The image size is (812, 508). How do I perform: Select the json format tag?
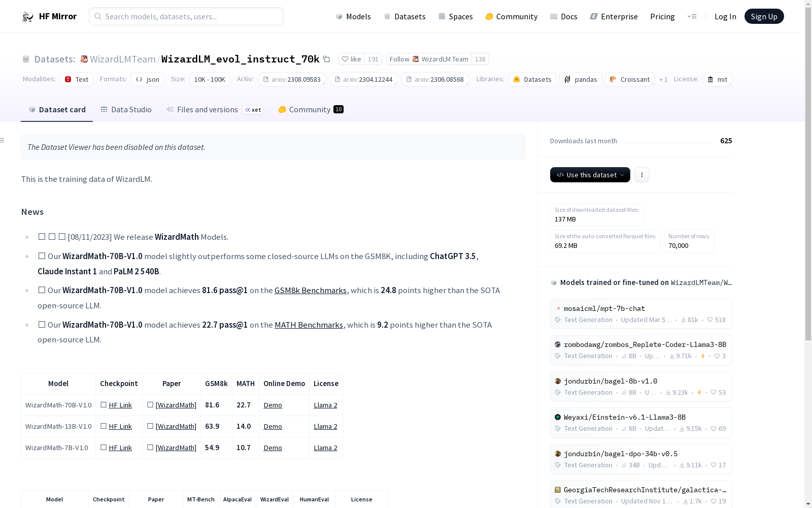click(x=148, y=79)
